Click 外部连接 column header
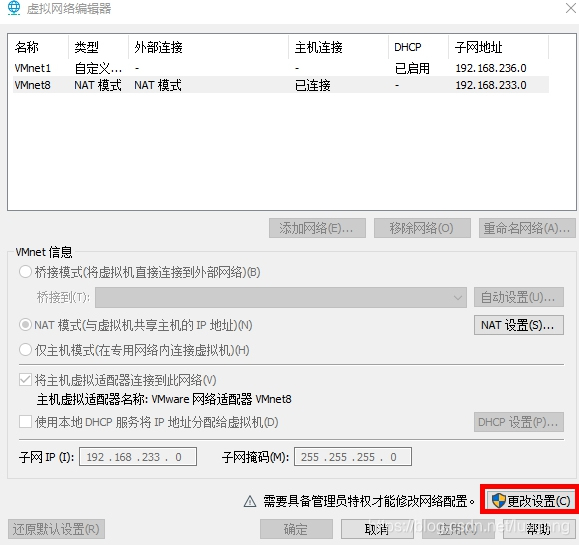Image resolution: width=579 pixels, height=545 pixels. [209, 47]
